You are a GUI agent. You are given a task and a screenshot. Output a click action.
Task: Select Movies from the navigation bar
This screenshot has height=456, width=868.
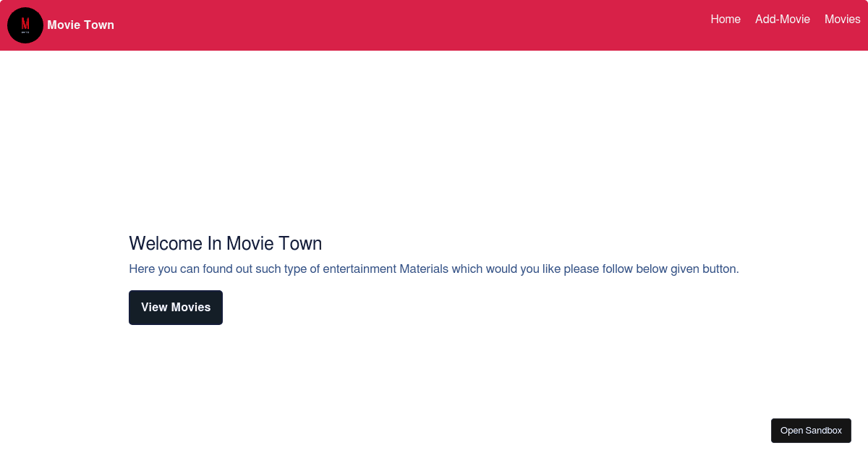coord(842,20)
